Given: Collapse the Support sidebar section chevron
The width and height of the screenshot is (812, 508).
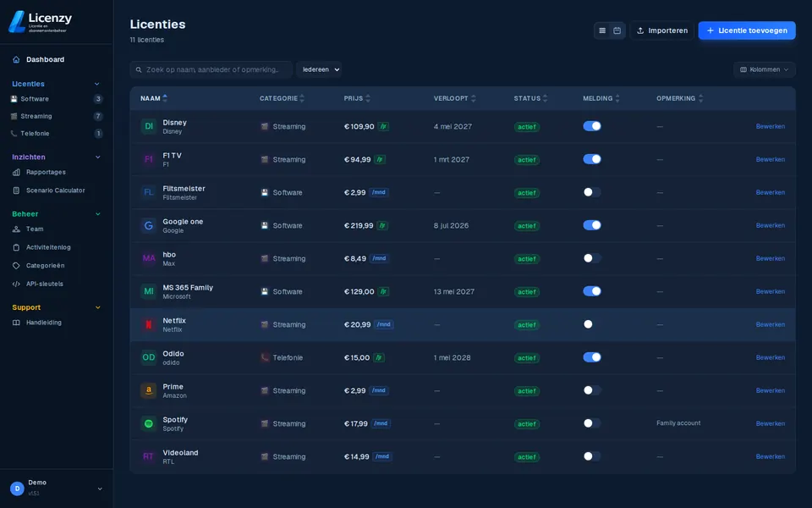Looking at the screenshot, I should pos(97,307).
